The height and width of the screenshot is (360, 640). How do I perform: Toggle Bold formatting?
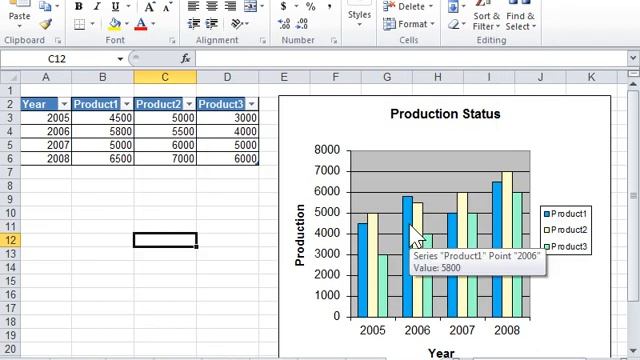79,6
